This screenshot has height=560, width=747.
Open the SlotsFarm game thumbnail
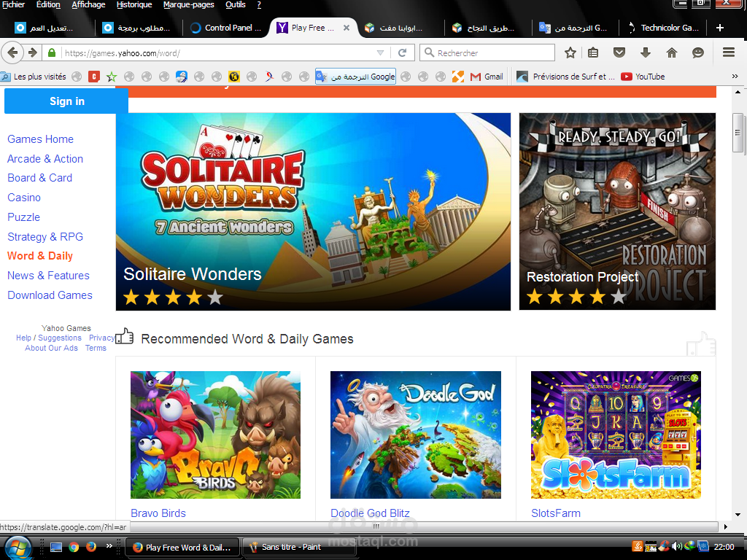(x=616, y=435)
